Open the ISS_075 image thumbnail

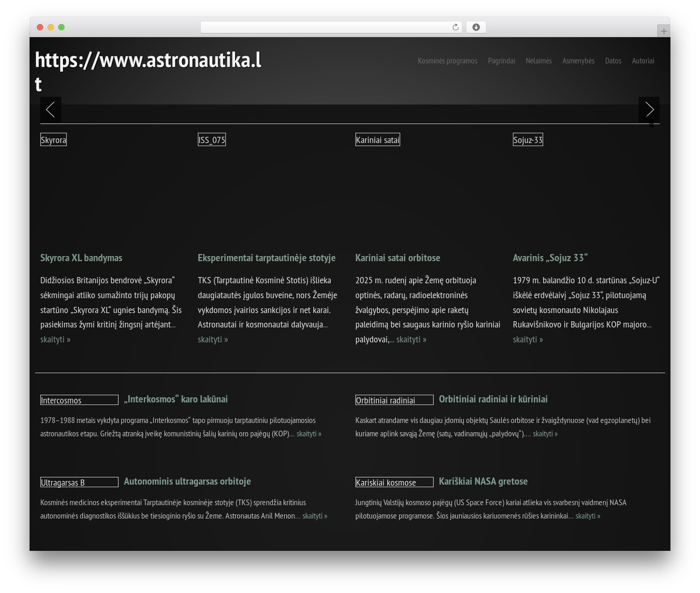[x=212, y=140]
